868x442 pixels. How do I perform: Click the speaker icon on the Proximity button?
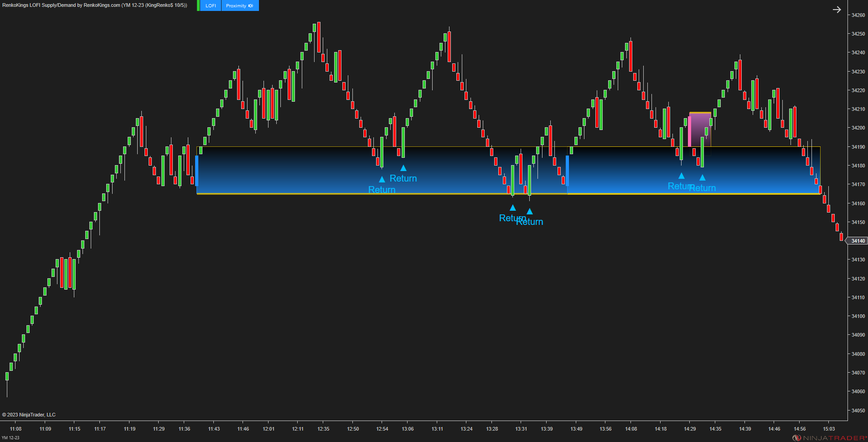tap(251, 5)
